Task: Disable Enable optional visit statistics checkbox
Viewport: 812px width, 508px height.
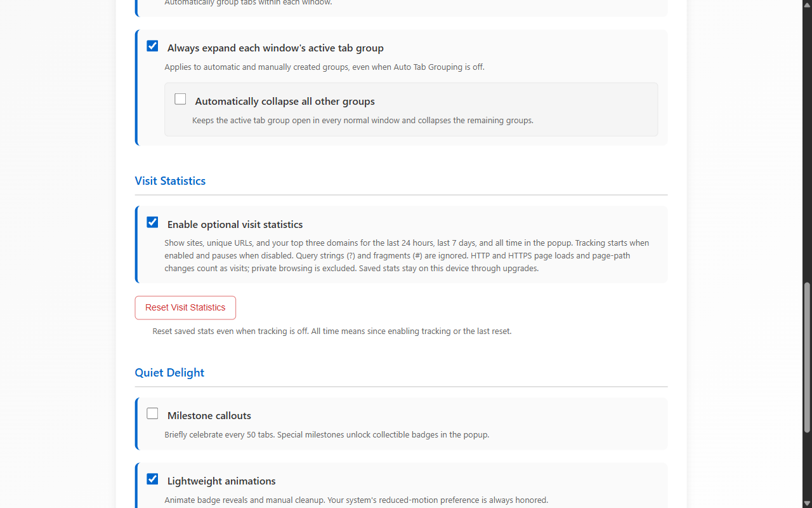Action: click(x=152, y=222)
